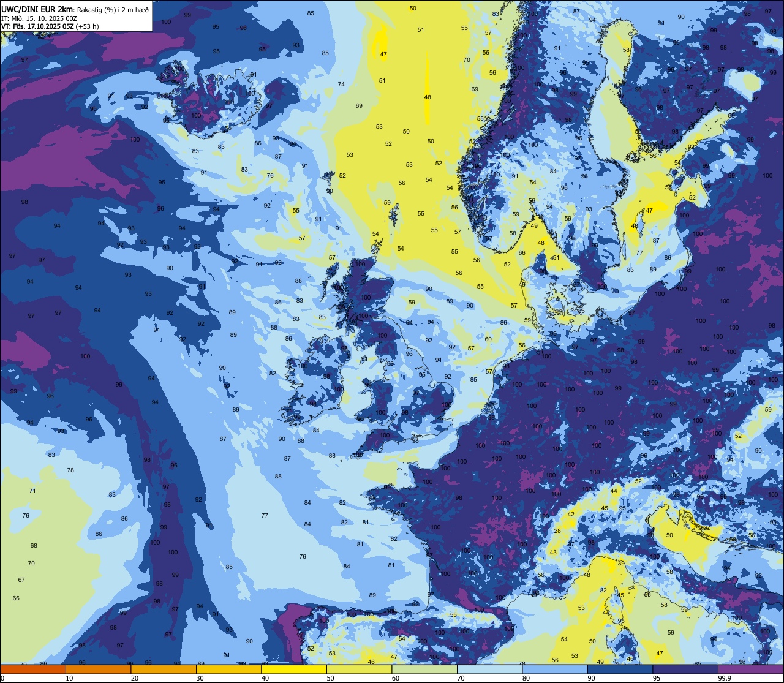Click the map value '42' near the Alps
The image size is (784, 683).
(571, 515)
